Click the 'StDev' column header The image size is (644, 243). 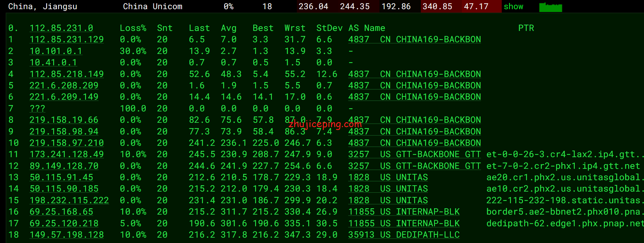[x=329, y=28]
